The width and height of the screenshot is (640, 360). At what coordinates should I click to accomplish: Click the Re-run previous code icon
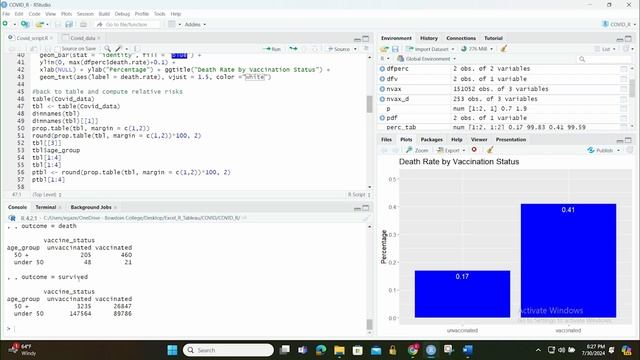(293, 49)
